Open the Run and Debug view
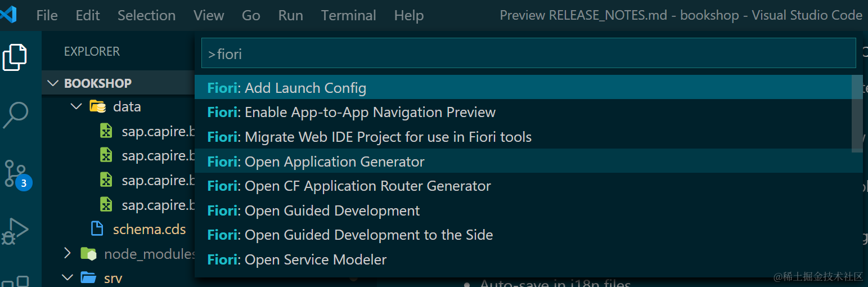The height and width of the screenshot is (287, 868). tap(15, 231)
